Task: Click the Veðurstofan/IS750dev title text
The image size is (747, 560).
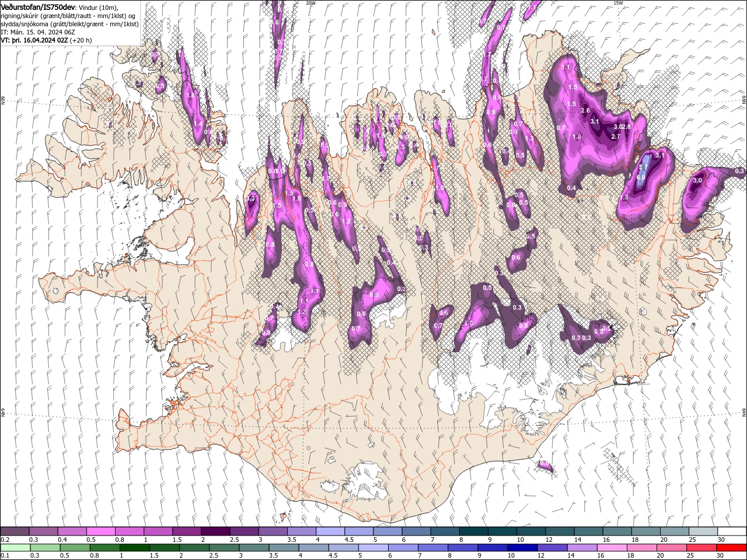Action: (x=38, y=6)
